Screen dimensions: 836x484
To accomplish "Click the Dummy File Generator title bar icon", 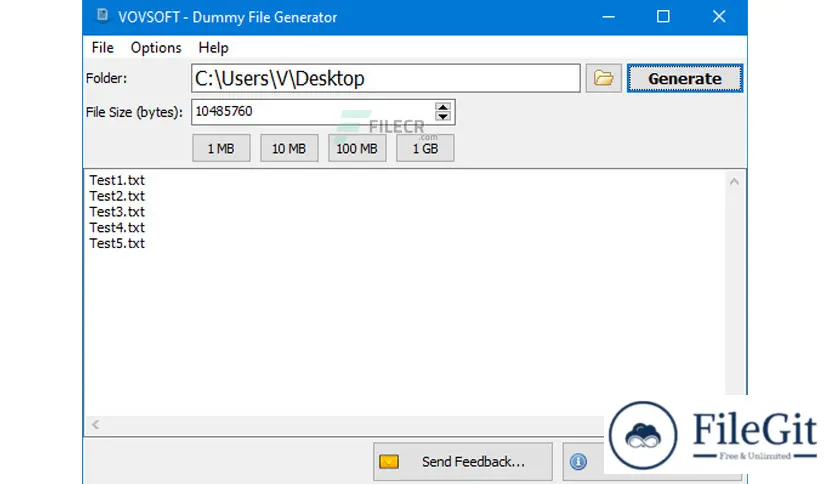I will (102, 16).
